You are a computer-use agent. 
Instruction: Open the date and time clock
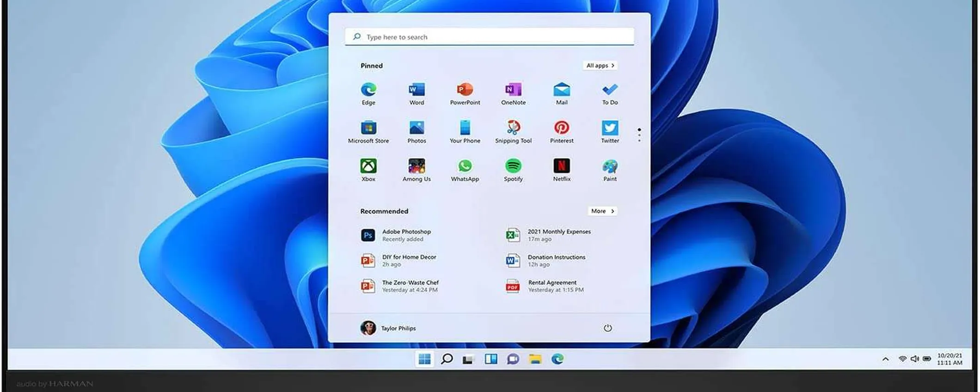(x=949, y=359)
